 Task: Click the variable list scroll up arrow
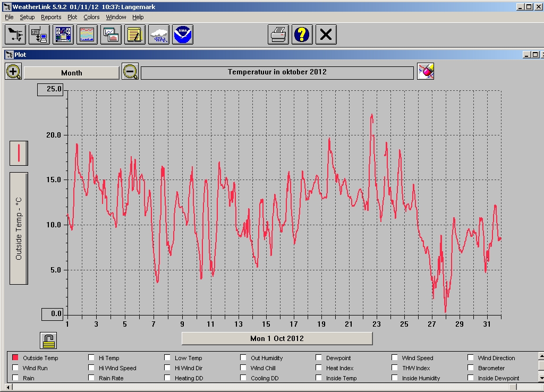click(541, 356)
